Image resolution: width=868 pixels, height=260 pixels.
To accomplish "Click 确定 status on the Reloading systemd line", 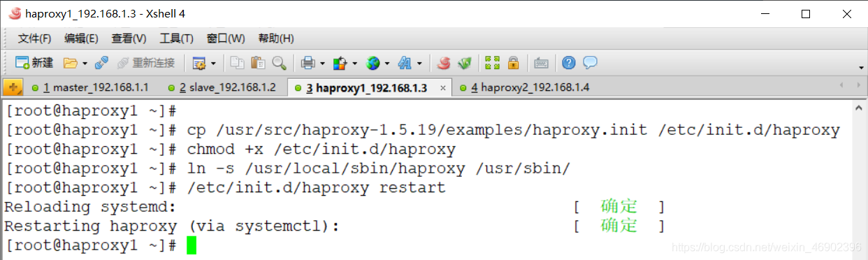I will [x=619, y=207].
